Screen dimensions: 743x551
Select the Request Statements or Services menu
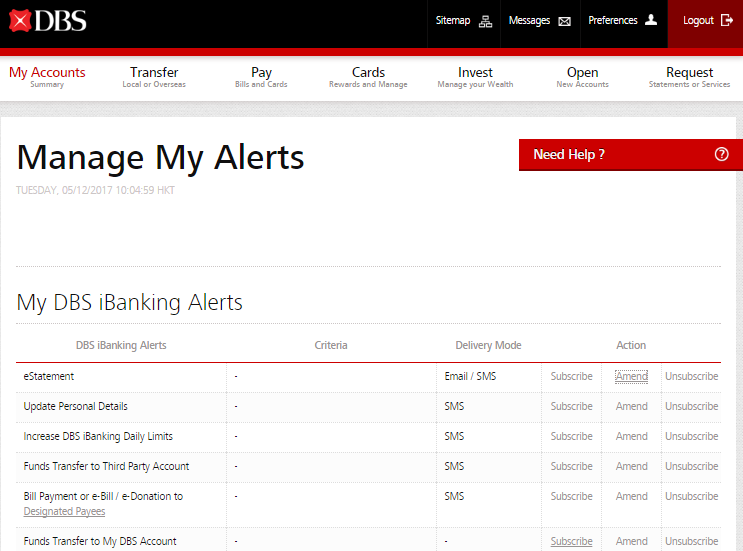coord(689,77)
